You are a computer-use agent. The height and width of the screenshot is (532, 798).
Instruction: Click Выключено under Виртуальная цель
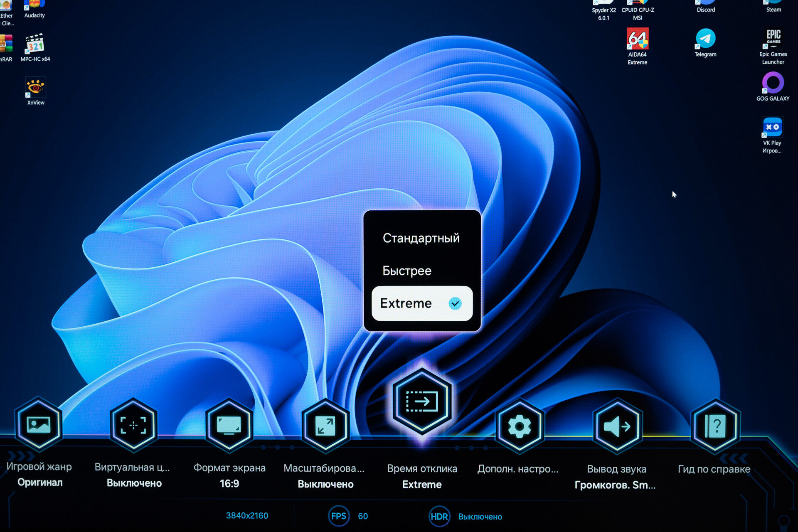pyautogui.click(x=134, y=483)
